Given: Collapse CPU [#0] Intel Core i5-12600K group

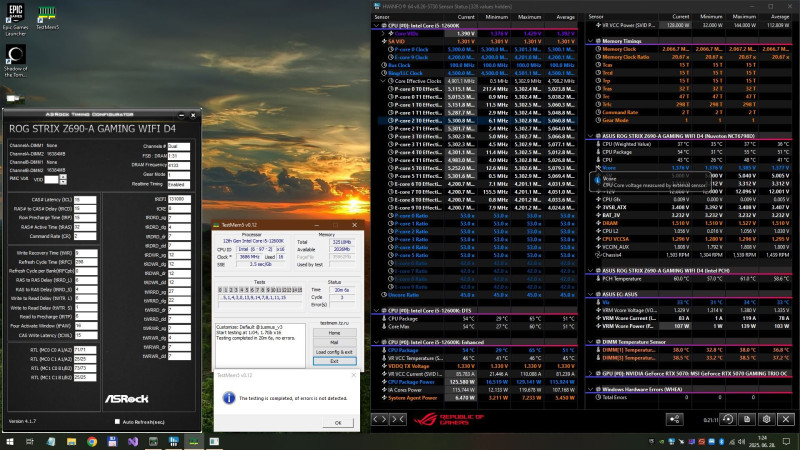Looking at the screenshot, I should pyautogui.click(x=377, y=25).
